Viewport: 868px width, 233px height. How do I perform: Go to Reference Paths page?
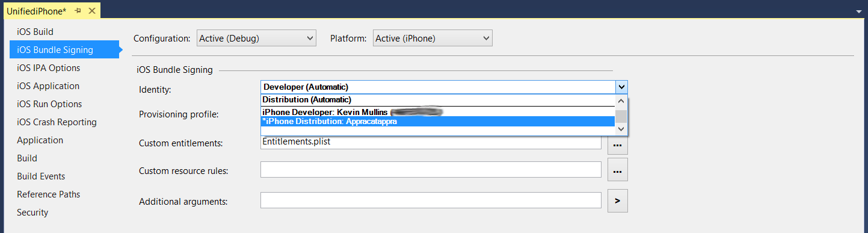pos(48,194)
